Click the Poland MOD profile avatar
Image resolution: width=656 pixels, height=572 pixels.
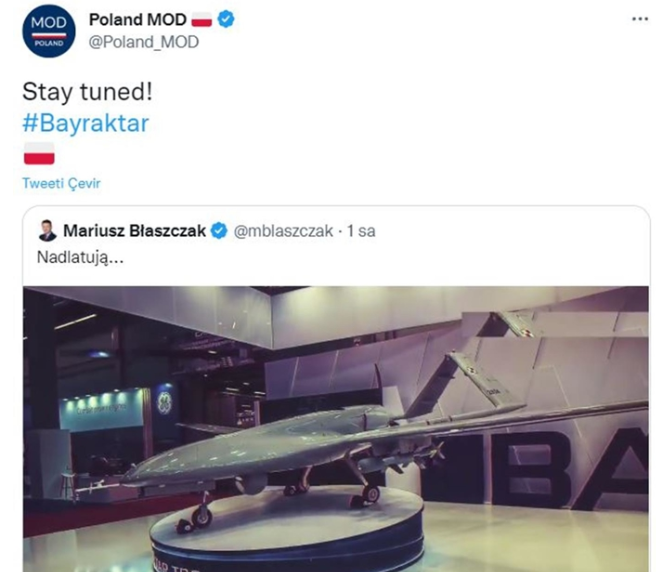[x=49, y=31]
